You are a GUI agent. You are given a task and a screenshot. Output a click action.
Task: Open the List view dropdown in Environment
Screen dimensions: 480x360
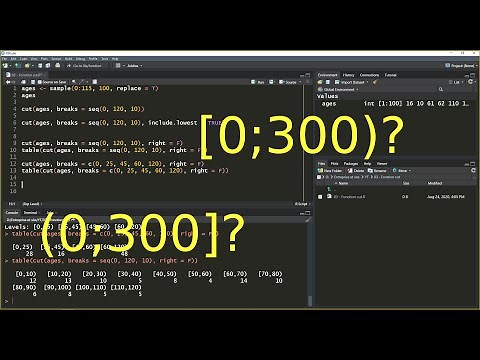pos(456,82)
